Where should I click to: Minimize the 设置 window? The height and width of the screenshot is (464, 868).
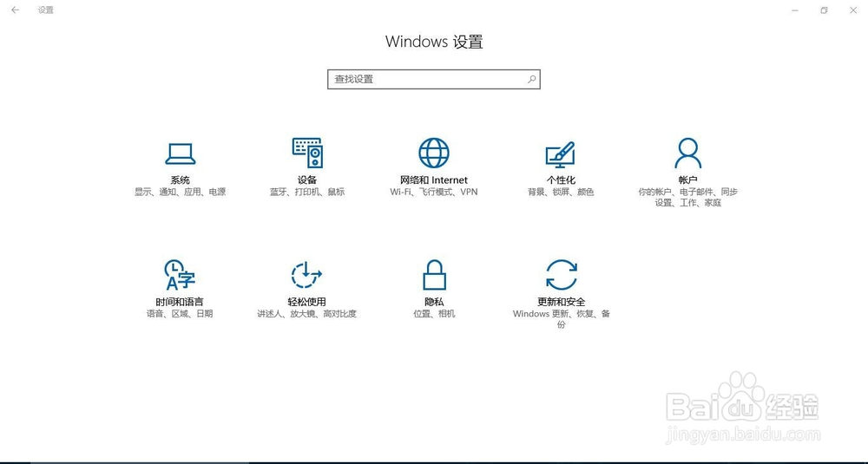coord(795,10)
